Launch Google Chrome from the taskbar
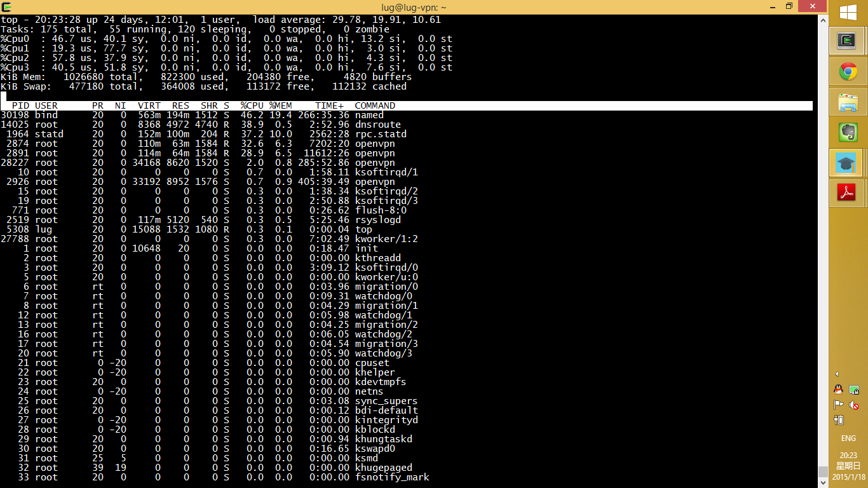 tap(848, 72)
